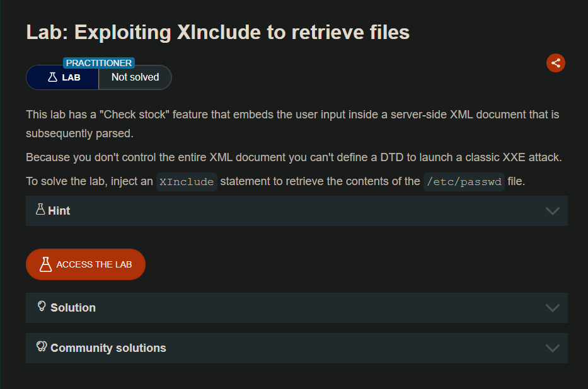The height and width of the screenshot is (389, 588).
Task: Click the PRACTITIONER difficulty badge
Action: pyautogui.click(x=99, y=63)
